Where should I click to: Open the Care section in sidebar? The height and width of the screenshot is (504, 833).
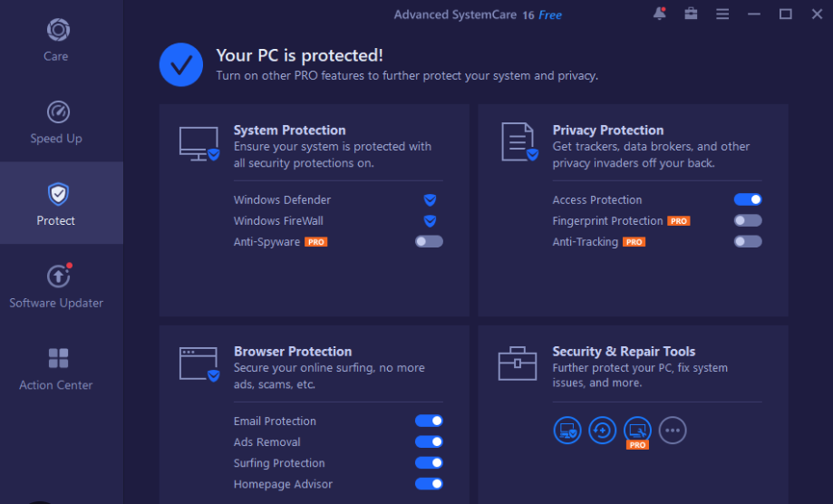(x=57, y=41)
